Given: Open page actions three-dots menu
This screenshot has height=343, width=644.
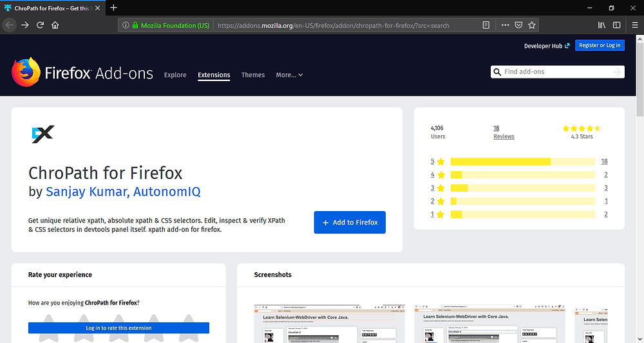Looking at the screenshot, I should (x=505, y=25).
